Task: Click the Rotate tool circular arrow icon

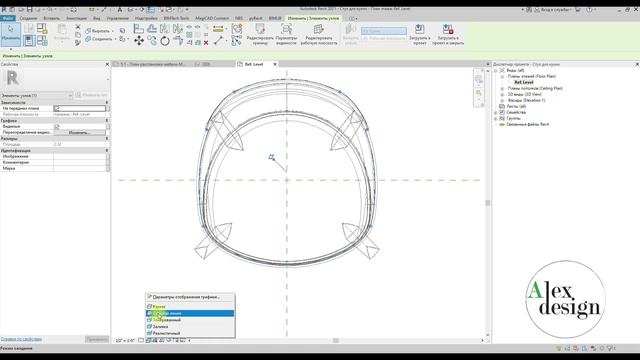Action: [x=165, y=41]
